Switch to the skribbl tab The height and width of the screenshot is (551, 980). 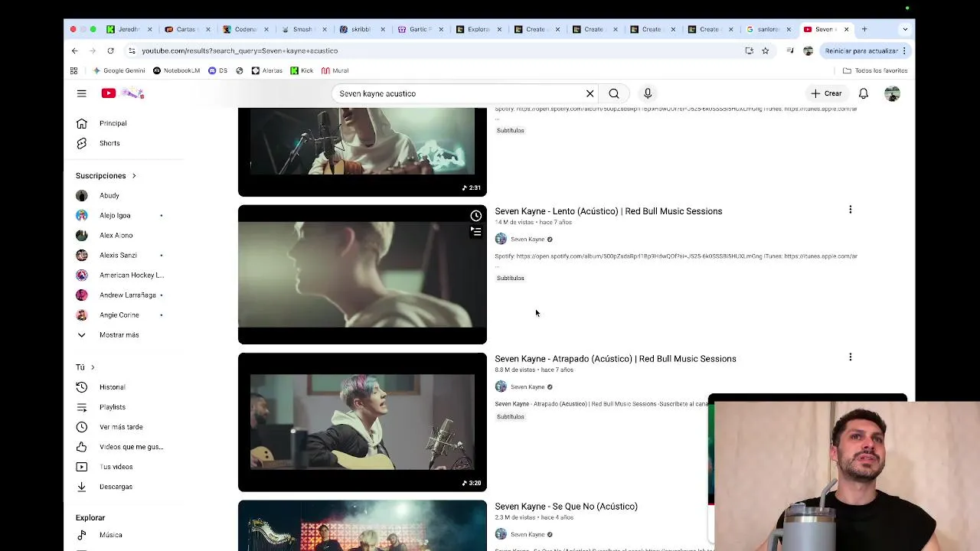361,29
